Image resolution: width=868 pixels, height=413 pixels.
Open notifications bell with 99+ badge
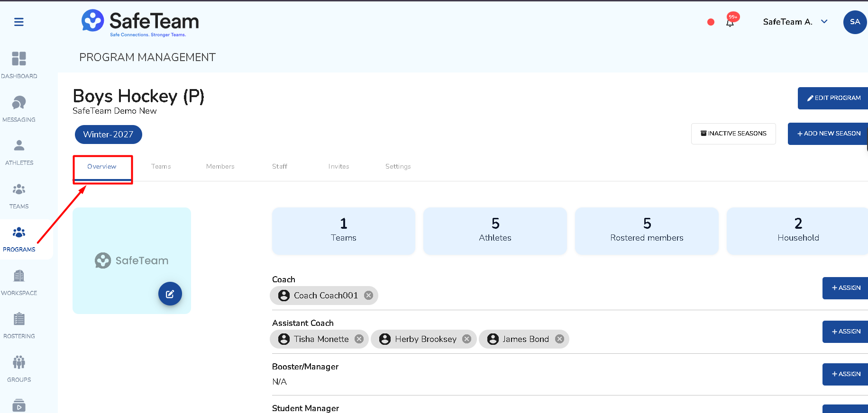(731, 22)
